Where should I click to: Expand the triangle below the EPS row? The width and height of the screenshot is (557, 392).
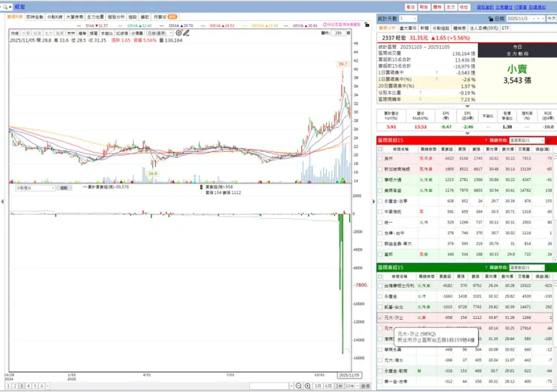[467, 133]
